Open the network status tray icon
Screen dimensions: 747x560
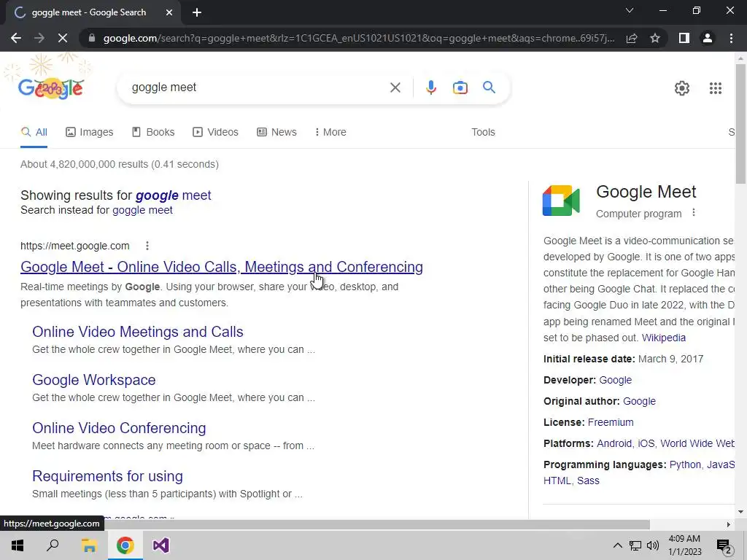pos(635,545)
